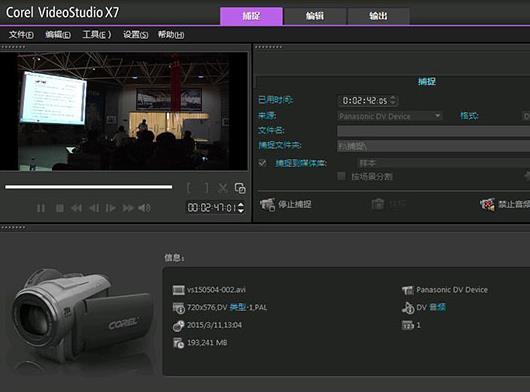This screenshot has height=392, width=530.
Task: Switch to the 输出 step tab
Action: click(378, 16)
